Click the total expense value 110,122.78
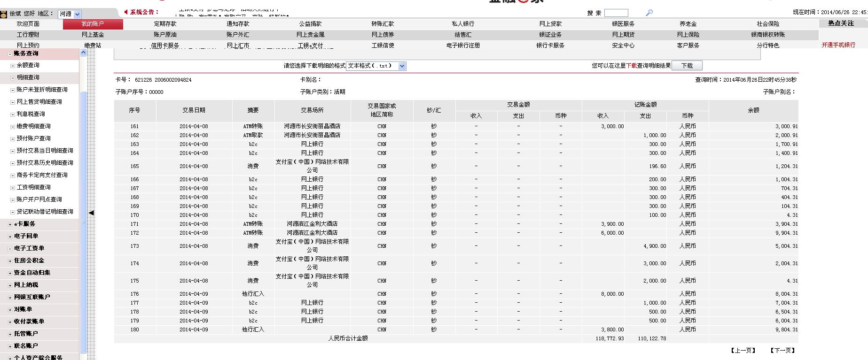 (652, 339)
